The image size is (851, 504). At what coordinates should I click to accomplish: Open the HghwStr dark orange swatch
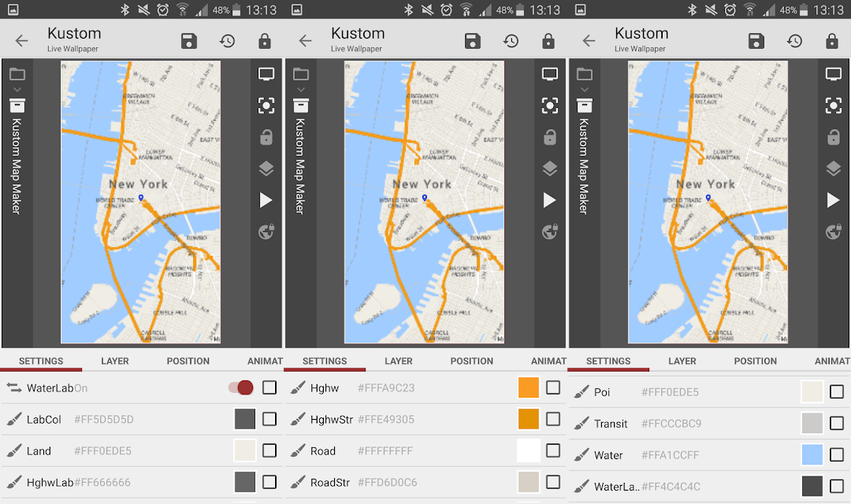pyautogui.click(x=529, y=419)
